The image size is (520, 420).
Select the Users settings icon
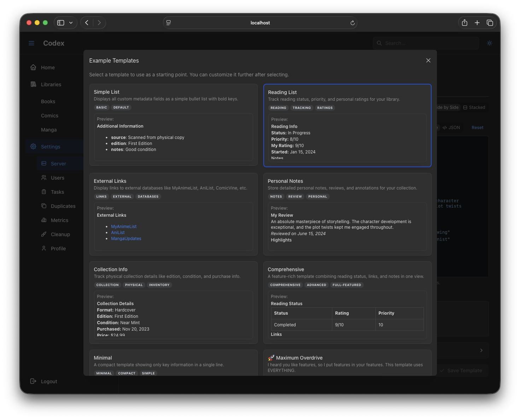(x=43, y=177)
